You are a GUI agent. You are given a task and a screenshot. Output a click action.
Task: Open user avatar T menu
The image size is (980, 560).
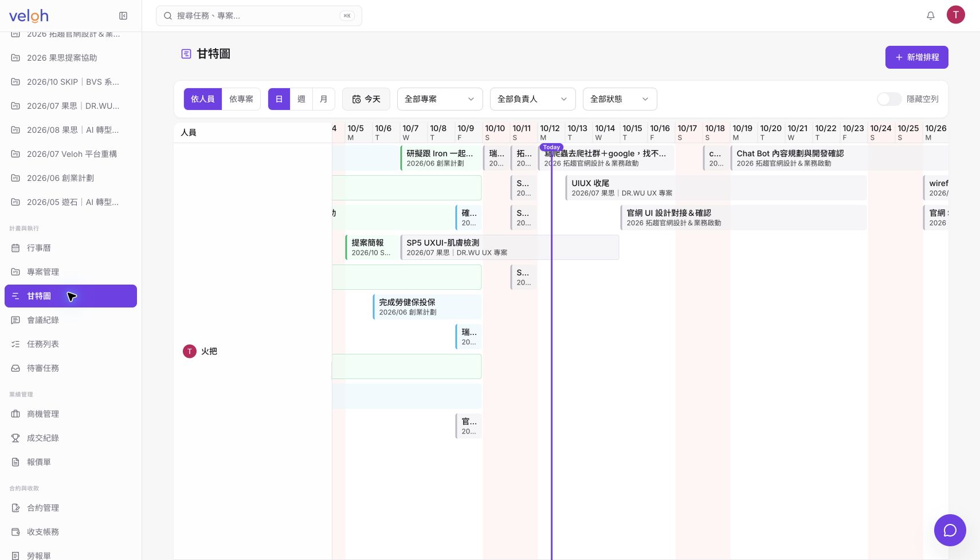pyautogui.click(x=955, y=15)
